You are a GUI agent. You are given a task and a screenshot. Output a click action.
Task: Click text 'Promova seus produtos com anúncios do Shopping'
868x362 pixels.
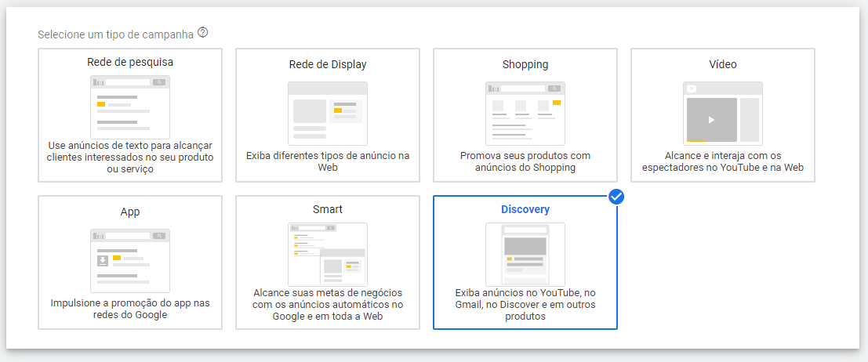(525, 161)
